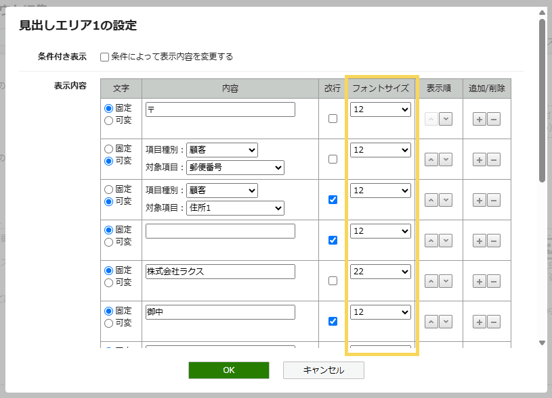The width and height of the screenshot is (552, 398).
Task: Click the green OK button
Action: 229,370
